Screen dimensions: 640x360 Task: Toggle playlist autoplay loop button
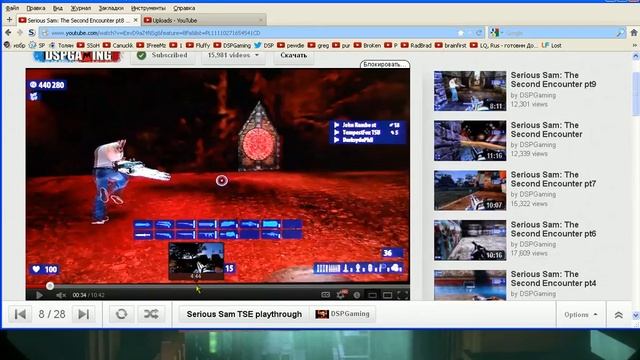click(121, 314)
